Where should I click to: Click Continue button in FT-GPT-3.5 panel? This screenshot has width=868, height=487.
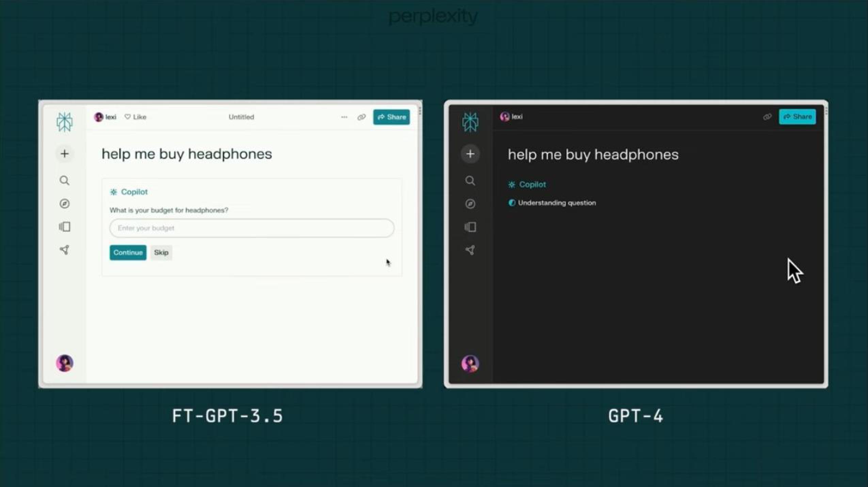click(127, 252)
